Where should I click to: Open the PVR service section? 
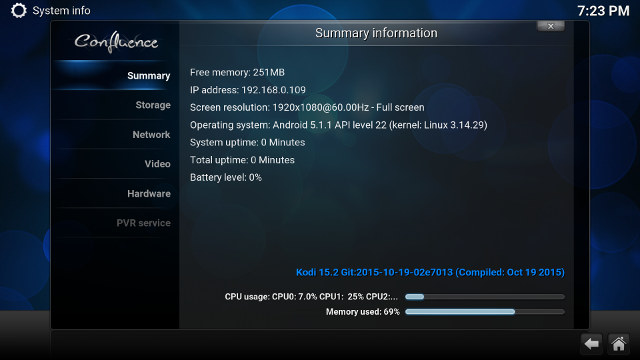pyautogui.click(x=115, y=223)
